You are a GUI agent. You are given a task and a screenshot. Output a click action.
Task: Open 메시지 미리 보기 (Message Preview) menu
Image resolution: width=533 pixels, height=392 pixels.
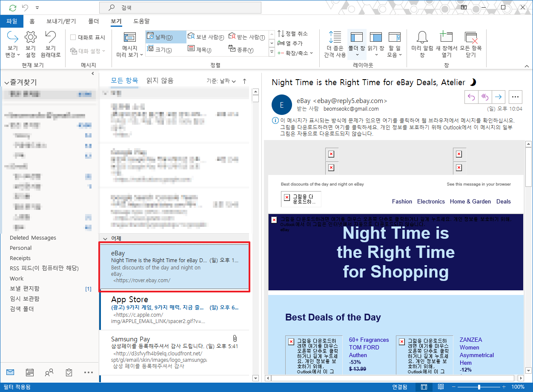pyautogui.click(x=130, y=45)
